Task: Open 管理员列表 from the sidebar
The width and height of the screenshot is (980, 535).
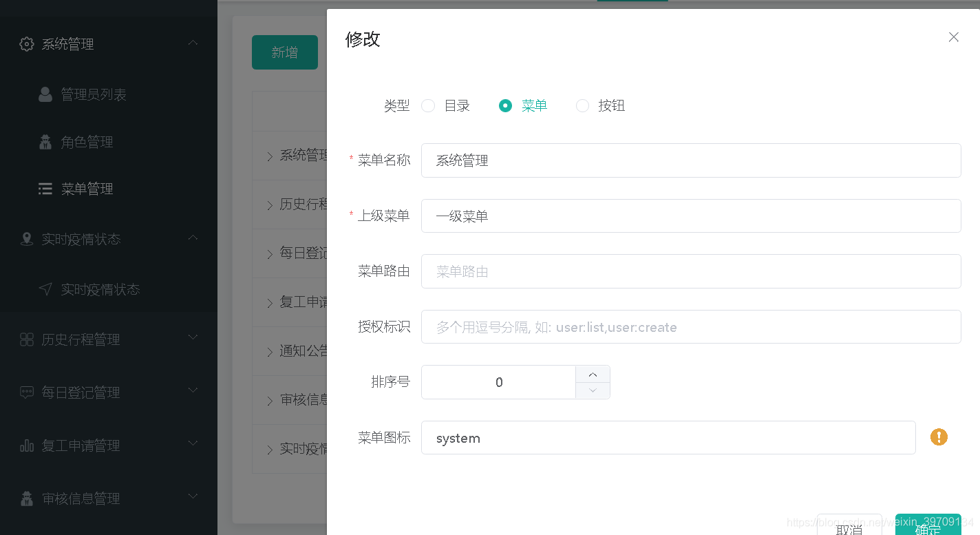Action: tap(94, 94)
